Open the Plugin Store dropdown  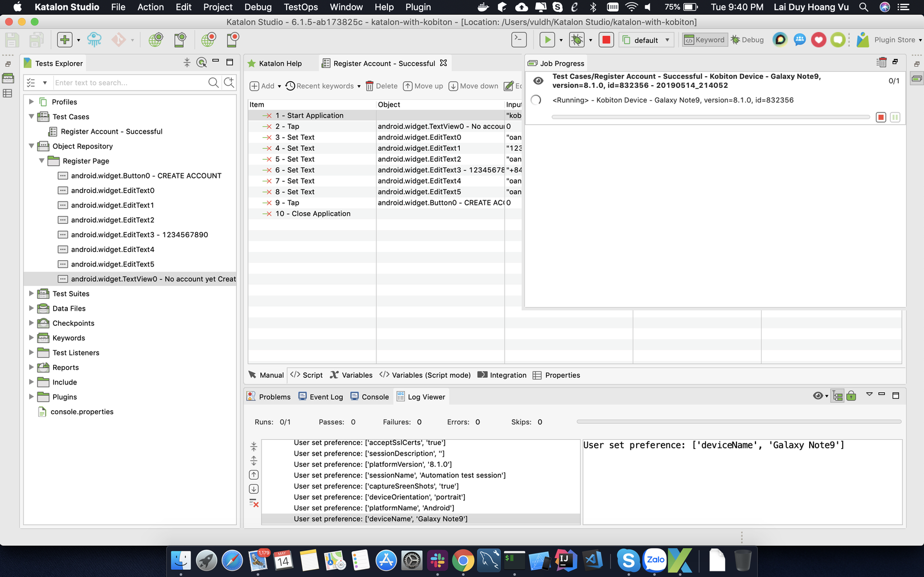click(x=920, y=40)
